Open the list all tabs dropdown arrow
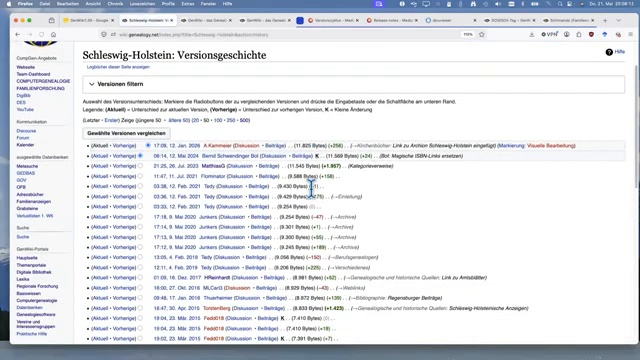Viewport: 640px width, 360px height. [619, 20]
